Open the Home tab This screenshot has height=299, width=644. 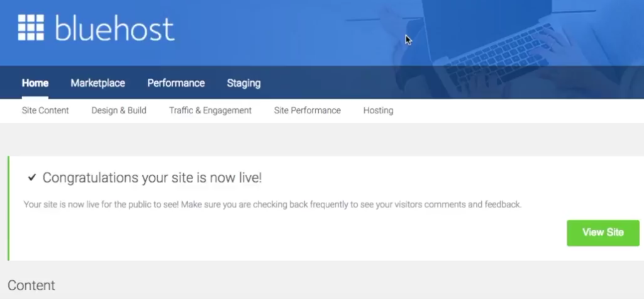pyautogui.click(x=35, y=83)
